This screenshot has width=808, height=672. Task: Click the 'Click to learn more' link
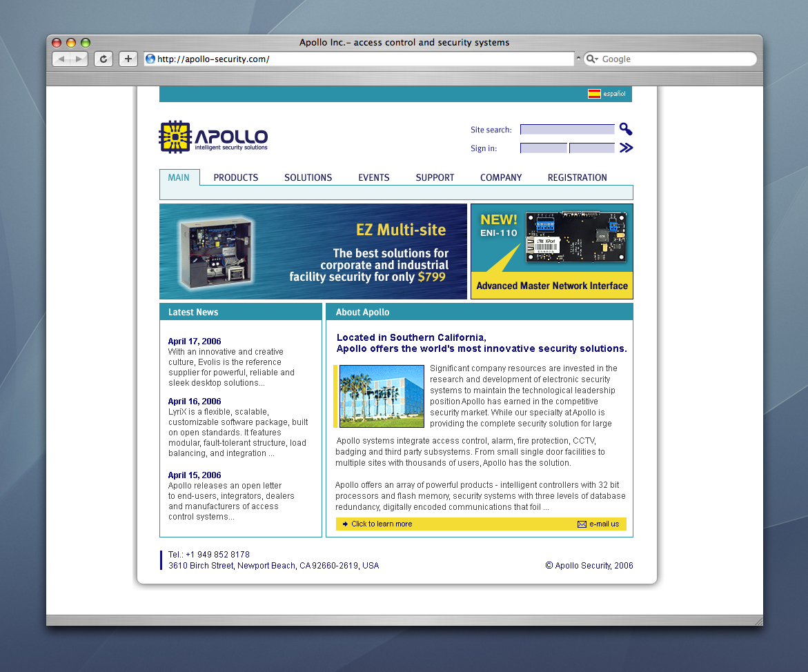382,524
